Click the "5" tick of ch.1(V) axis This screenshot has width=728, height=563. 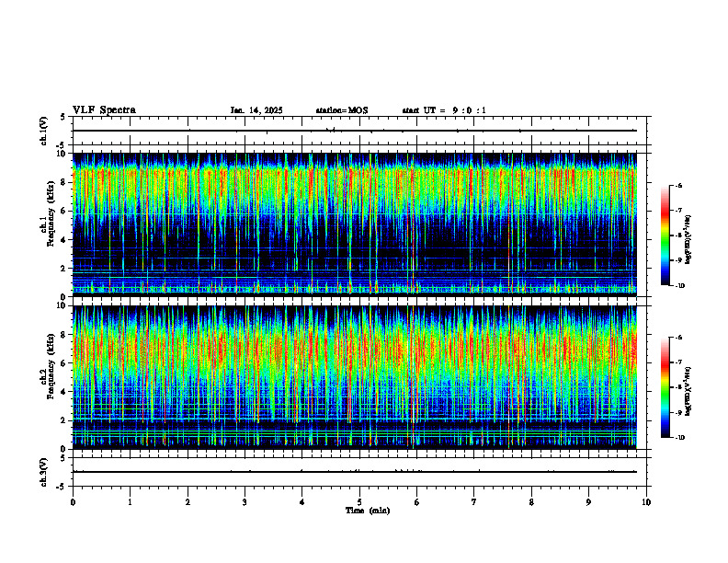point(64,117)
